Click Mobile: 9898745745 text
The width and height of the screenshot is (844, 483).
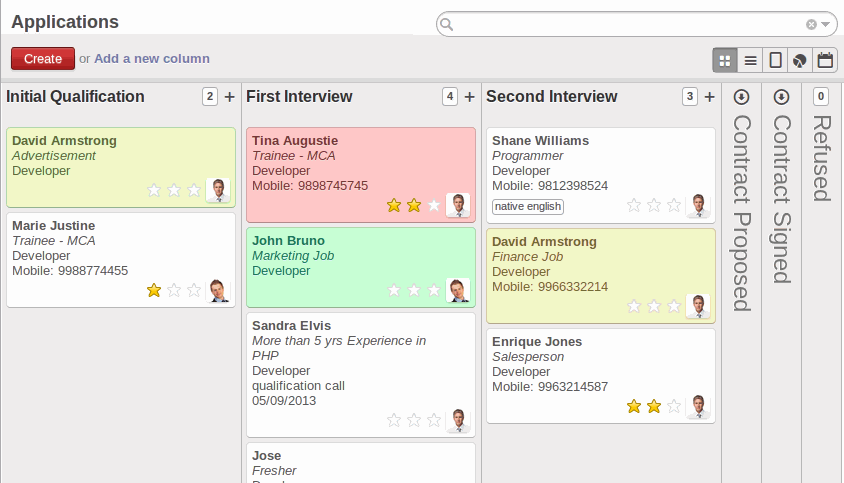pos(310,186)
